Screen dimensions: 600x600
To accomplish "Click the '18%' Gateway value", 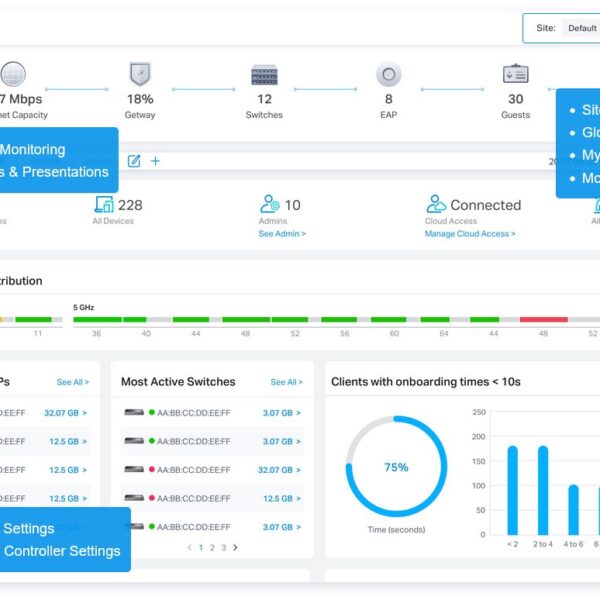I will tap(140, 99).
